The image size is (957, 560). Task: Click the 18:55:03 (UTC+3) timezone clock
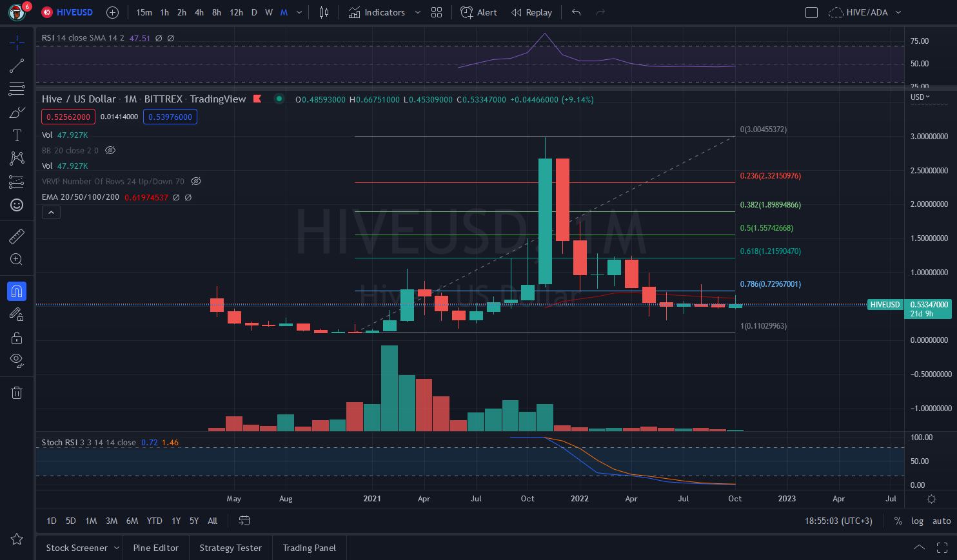click(838, 521)
